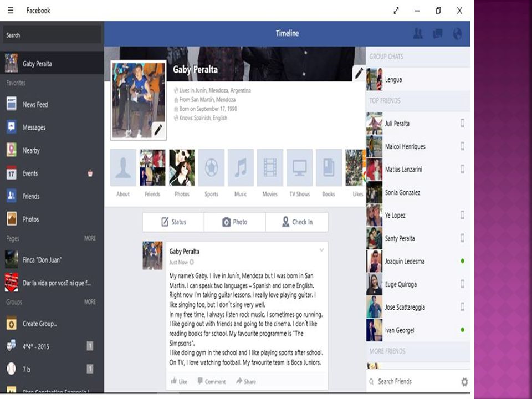Edit the profile picture with pencil icon
Image resolution: width=532 pixels, height=399 pixels.
[158, 129]
